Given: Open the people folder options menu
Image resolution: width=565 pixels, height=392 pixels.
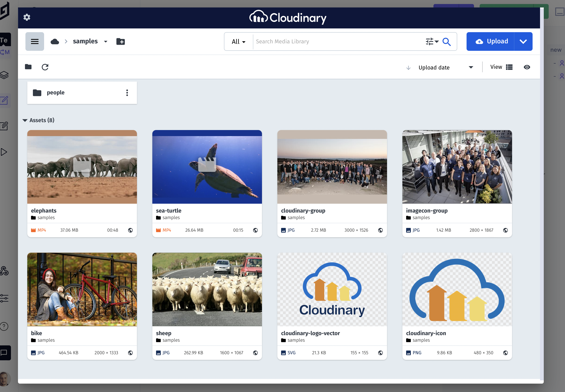Looking at the screenshot, I should coord(127,93).
